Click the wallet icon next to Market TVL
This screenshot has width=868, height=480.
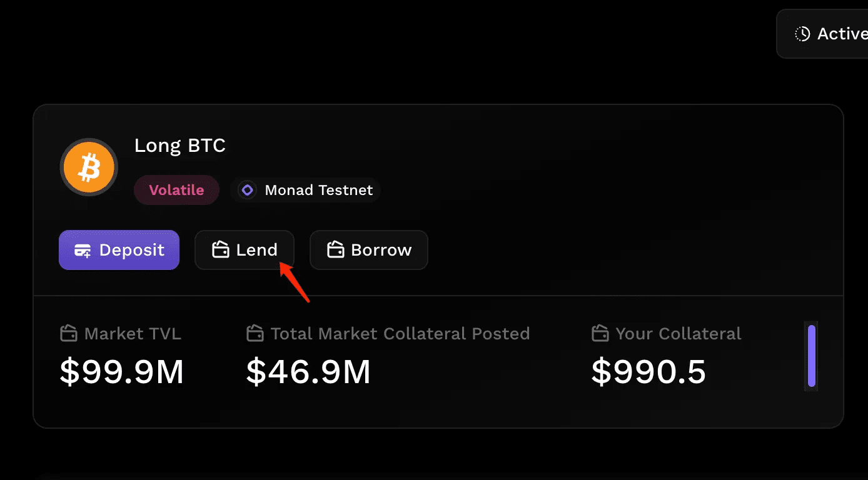pos(68,333)
